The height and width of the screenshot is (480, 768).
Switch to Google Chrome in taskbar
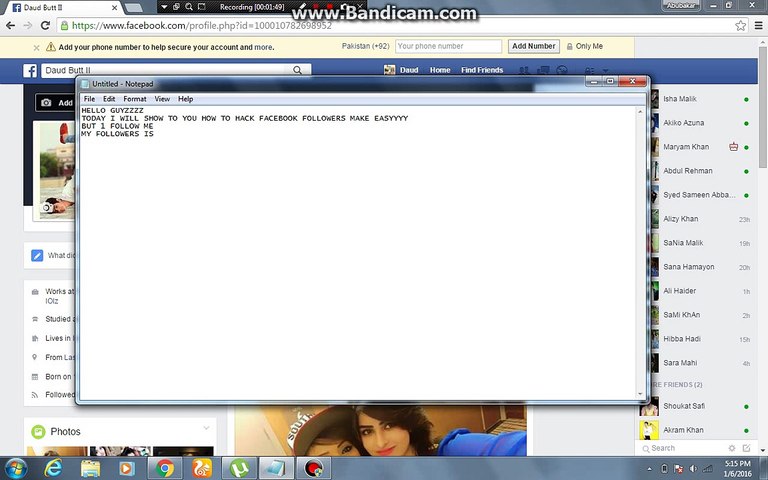click(165, 469)
